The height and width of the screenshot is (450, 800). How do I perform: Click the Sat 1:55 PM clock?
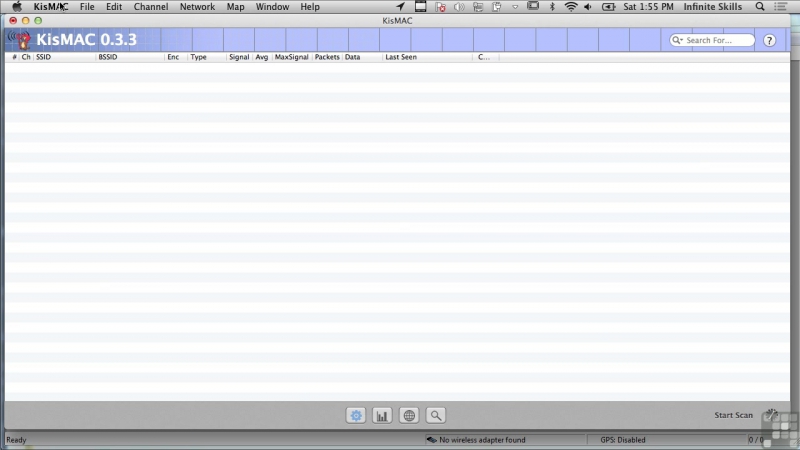click(x=648, y=7)
